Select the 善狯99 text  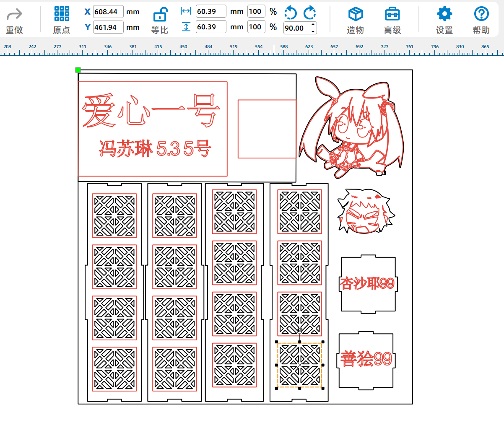tap(366, 359)
